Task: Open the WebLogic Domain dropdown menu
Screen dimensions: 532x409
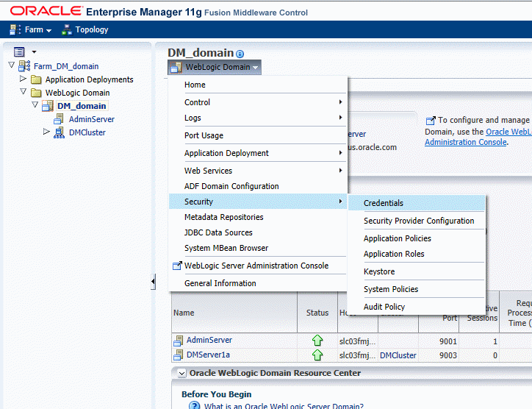Action: click(x=215, y=67)
